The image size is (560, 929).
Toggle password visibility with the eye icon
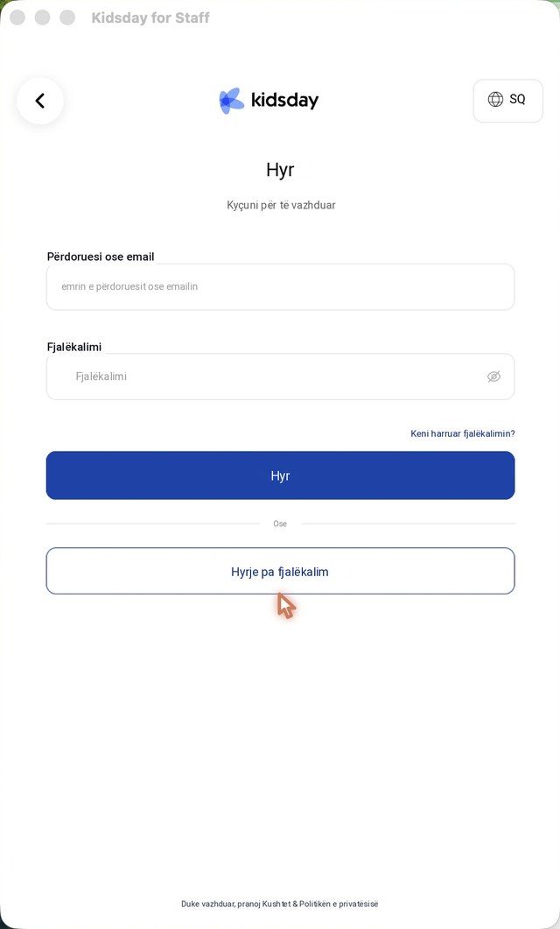[x=493, y=377]
